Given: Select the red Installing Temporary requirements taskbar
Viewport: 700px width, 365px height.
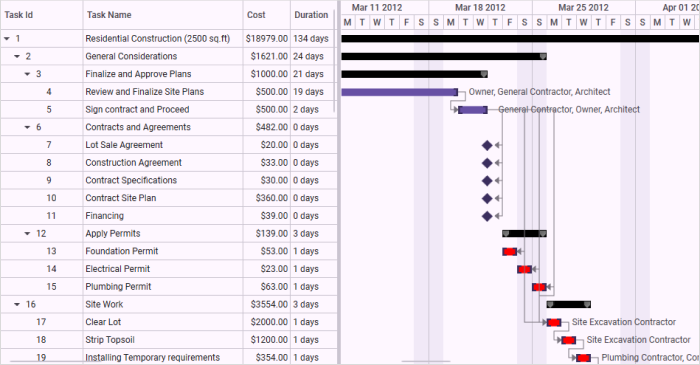Looking at the screenshot, I should pyautogui.click(x=583, y=358).
